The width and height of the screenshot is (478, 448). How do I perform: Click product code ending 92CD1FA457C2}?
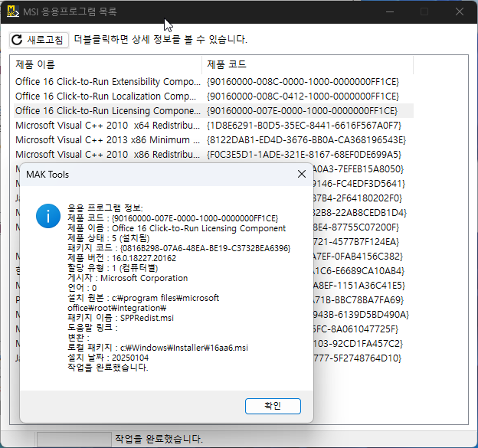click(358, 344)
